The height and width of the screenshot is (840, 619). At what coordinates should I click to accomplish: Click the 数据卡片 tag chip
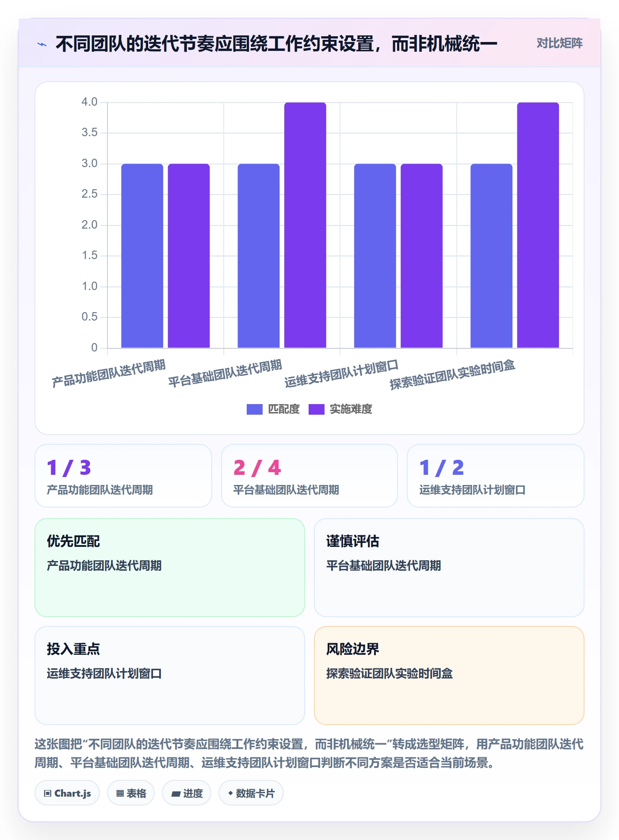click(251, 793)
